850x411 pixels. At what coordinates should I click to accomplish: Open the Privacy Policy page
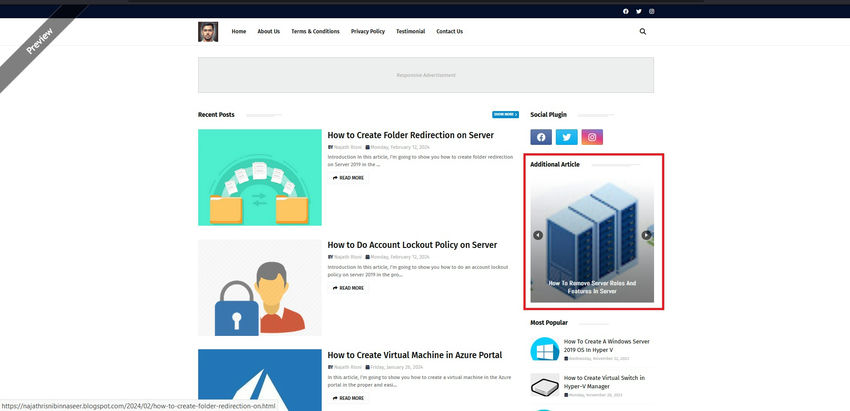coord(368,31)
